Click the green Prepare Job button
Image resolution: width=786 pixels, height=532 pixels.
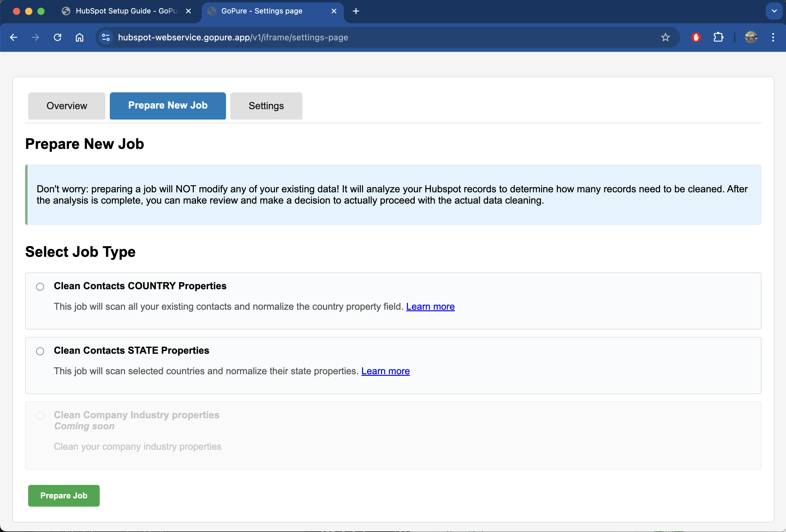[x=64, y=496]
